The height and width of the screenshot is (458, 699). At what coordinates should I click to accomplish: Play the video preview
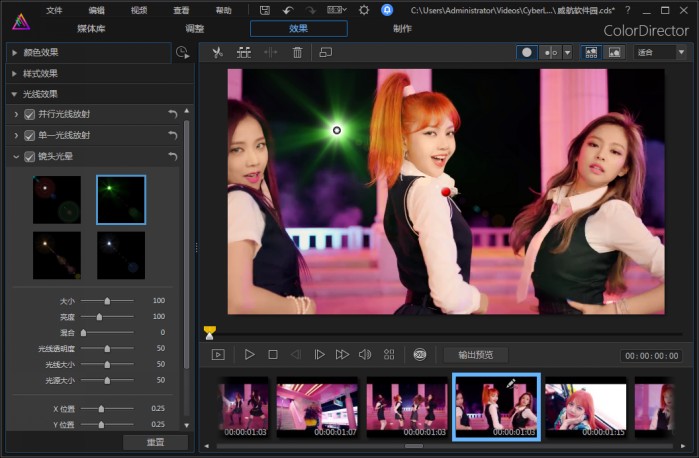249,355
